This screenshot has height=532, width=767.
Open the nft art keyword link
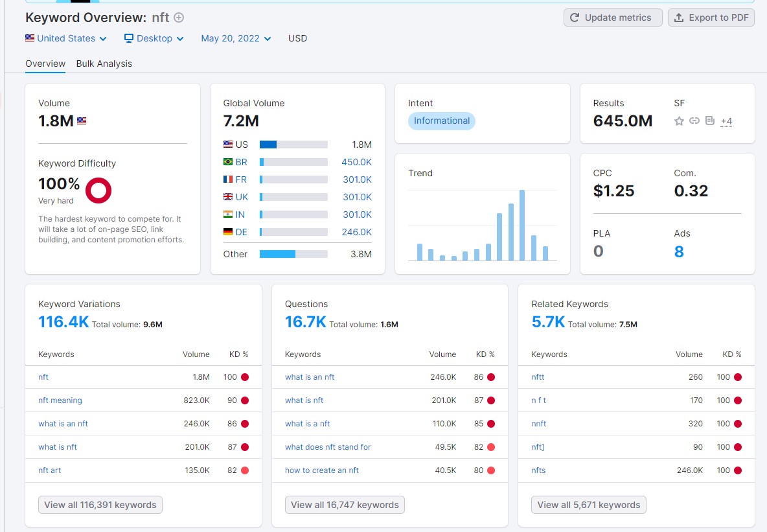pos(49,470)
